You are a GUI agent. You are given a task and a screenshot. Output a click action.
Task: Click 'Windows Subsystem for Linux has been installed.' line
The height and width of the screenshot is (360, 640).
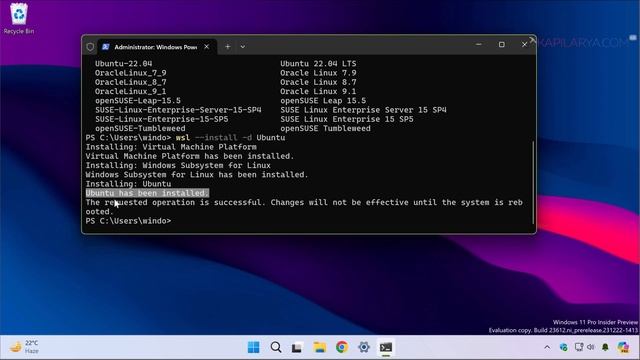[x=197, y=175]
